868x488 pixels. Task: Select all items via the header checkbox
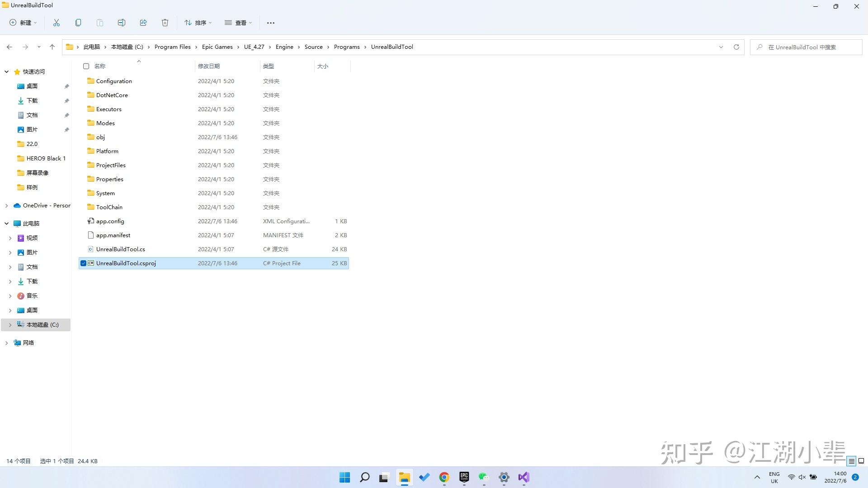pyautogui.click(x=86, y=66)
